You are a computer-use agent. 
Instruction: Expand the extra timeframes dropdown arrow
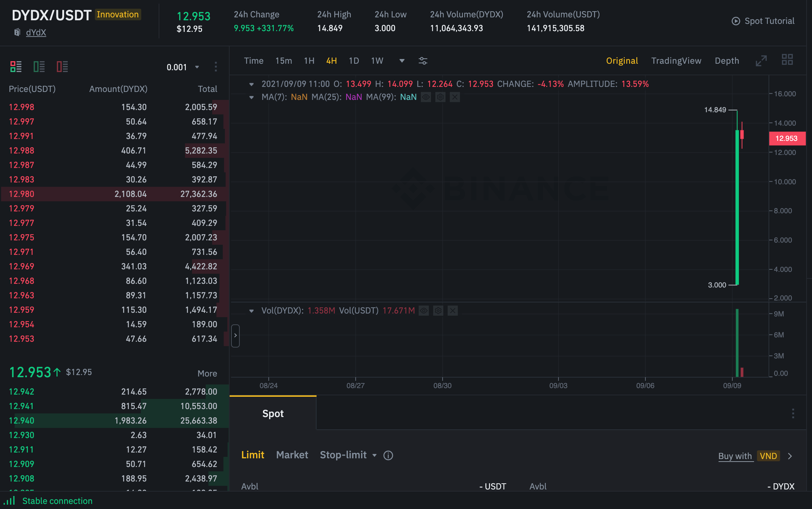point(402,61)
